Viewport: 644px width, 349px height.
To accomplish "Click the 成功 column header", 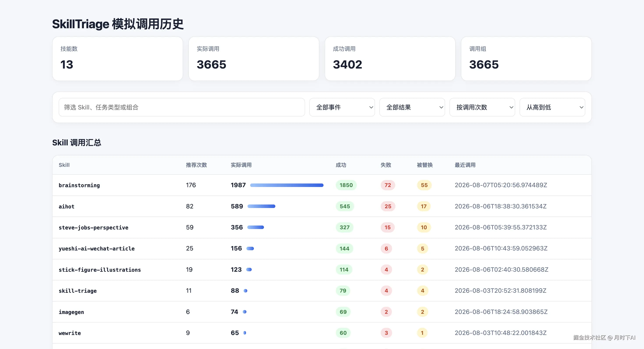I will [x=341, y=165].
